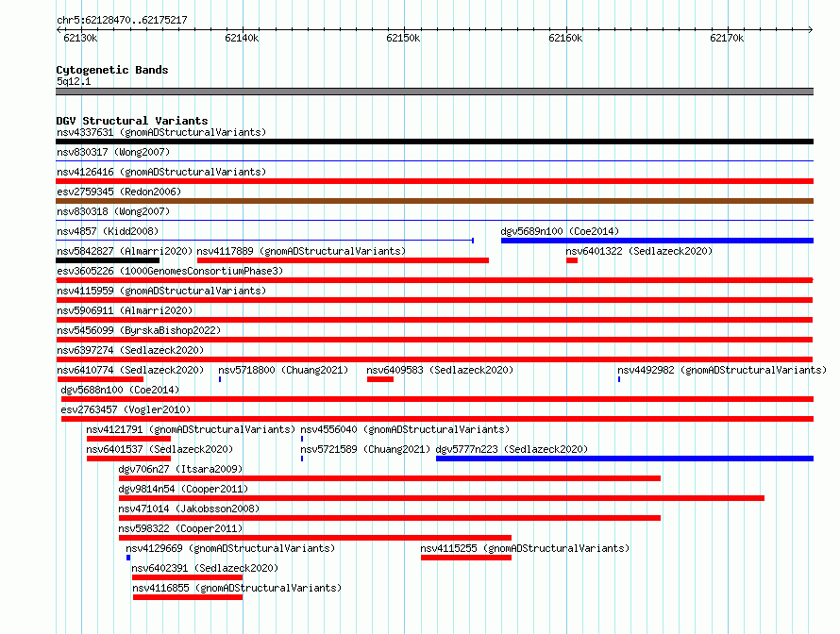This screenshot has width=840, height=634.
Task: Select the red nsv6402391 variant bar
Action: point(188,577)
